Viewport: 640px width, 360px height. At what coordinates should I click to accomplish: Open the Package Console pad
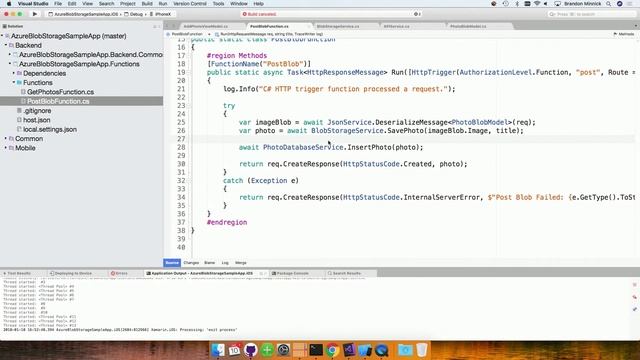tap(290, 273)
